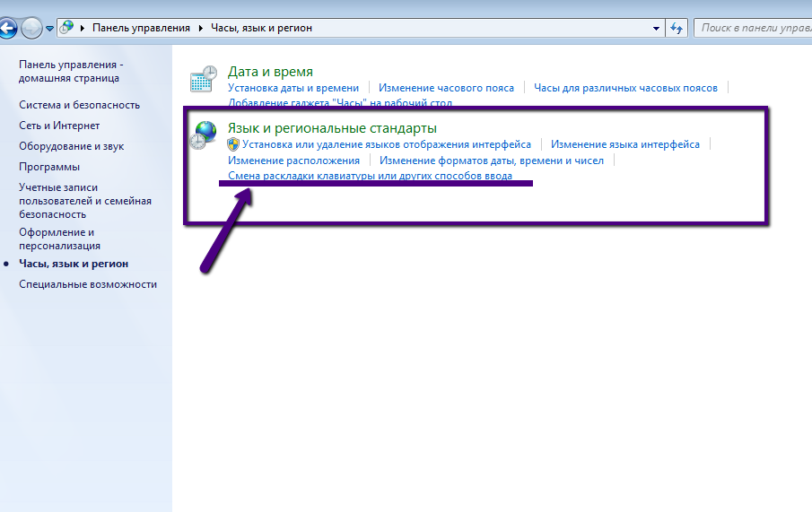Expand the arrow before Панель управления breadcrumb
Screen dimensions: 812x512
pyautogui.click(x=83, y=28)
